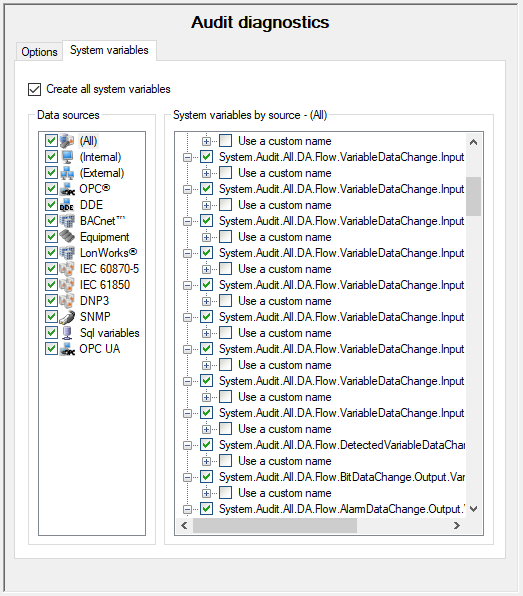
Task: Click the Sql variables icon
Action: pyautogui.click(x=67, y=333)
